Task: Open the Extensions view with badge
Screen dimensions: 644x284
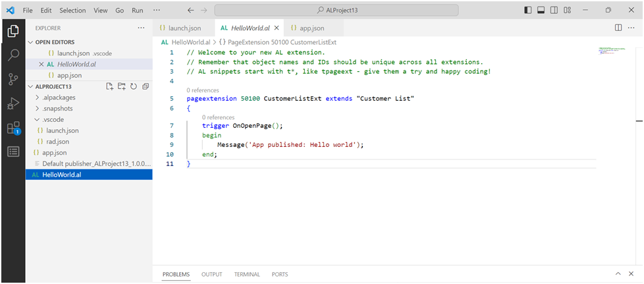Action: click(x=13, y=128)
